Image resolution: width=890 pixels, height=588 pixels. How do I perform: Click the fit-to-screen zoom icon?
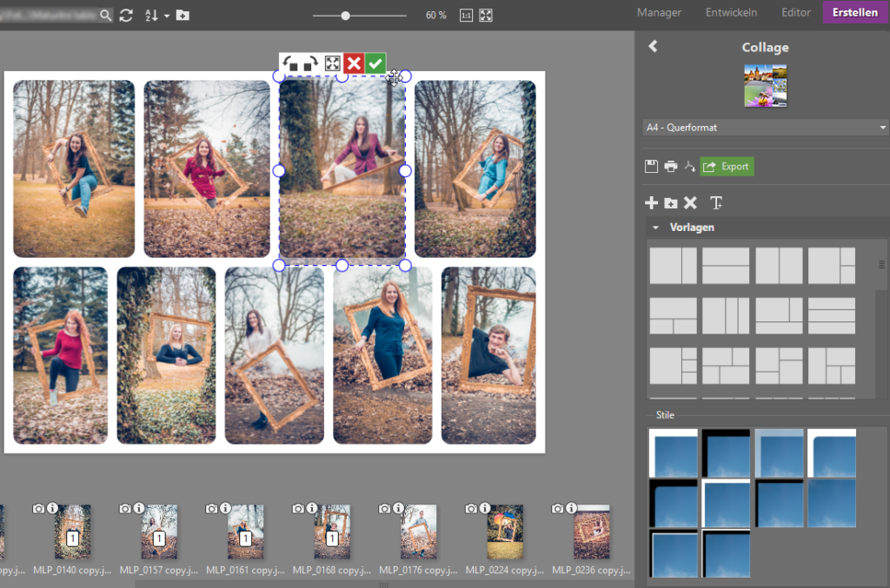click(486, 16)
